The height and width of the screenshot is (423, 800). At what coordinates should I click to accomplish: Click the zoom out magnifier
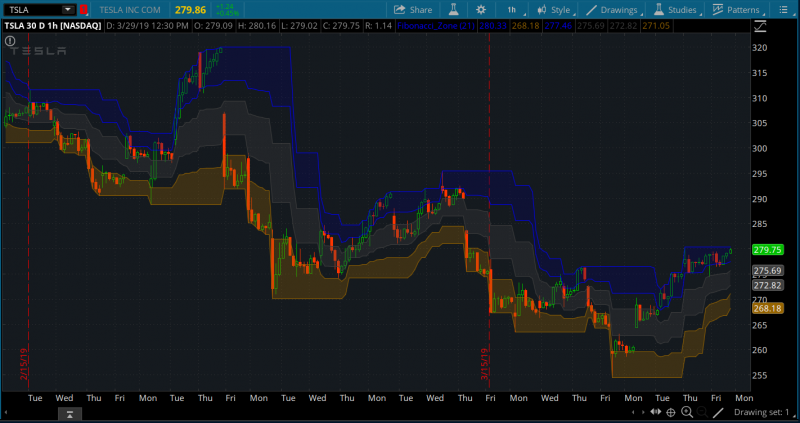point(702,412)
